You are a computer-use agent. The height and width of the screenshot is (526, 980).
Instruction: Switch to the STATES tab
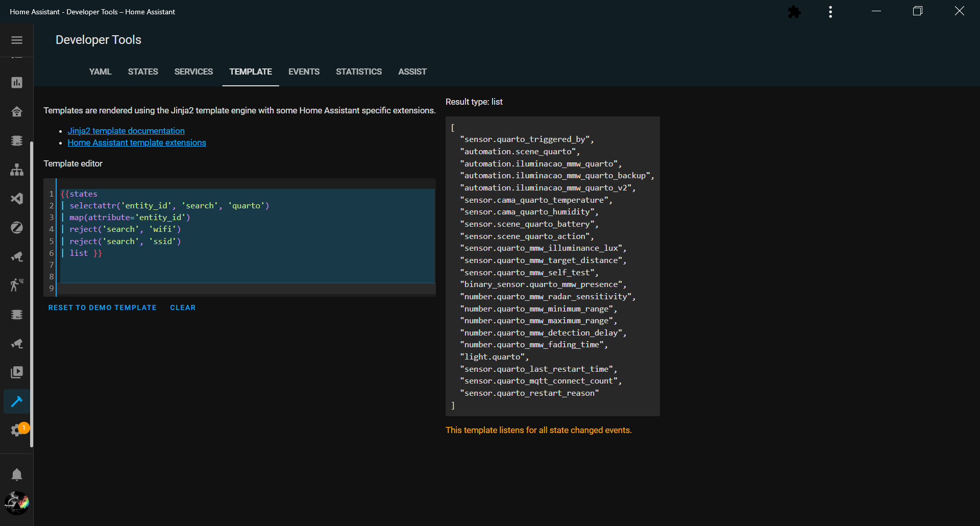coord(143,72)
